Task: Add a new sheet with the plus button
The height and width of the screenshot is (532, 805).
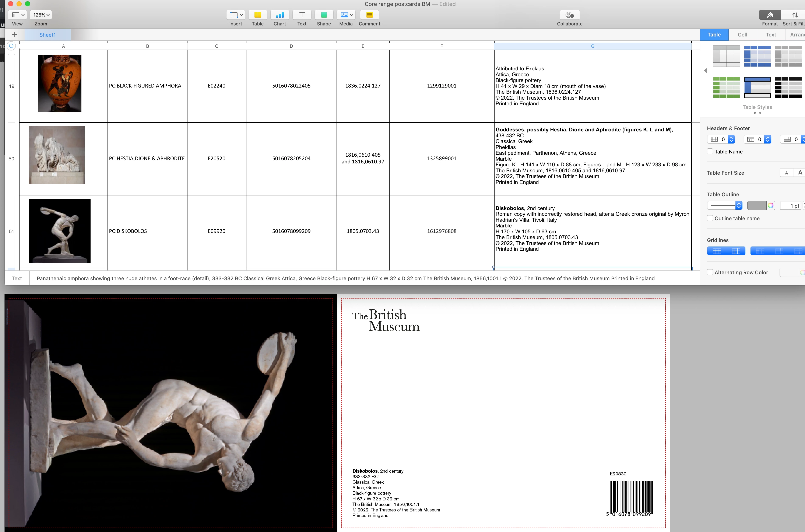Action: click(15, 35)
